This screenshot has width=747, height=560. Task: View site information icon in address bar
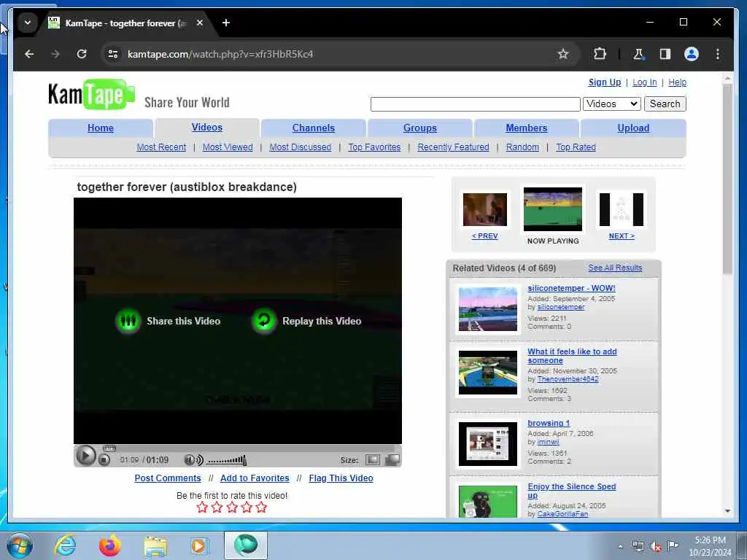113,54
